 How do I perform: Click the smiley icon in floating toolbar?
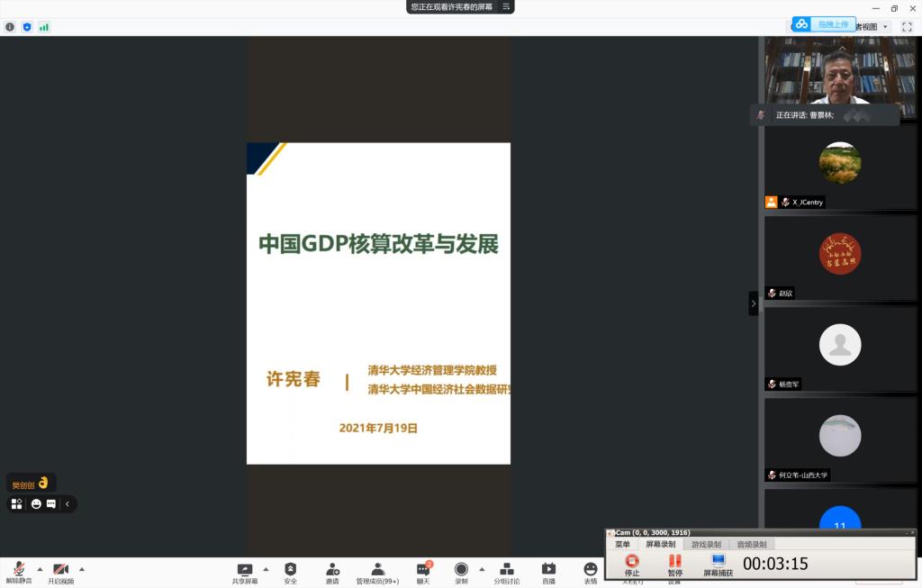tap(36, 504)
